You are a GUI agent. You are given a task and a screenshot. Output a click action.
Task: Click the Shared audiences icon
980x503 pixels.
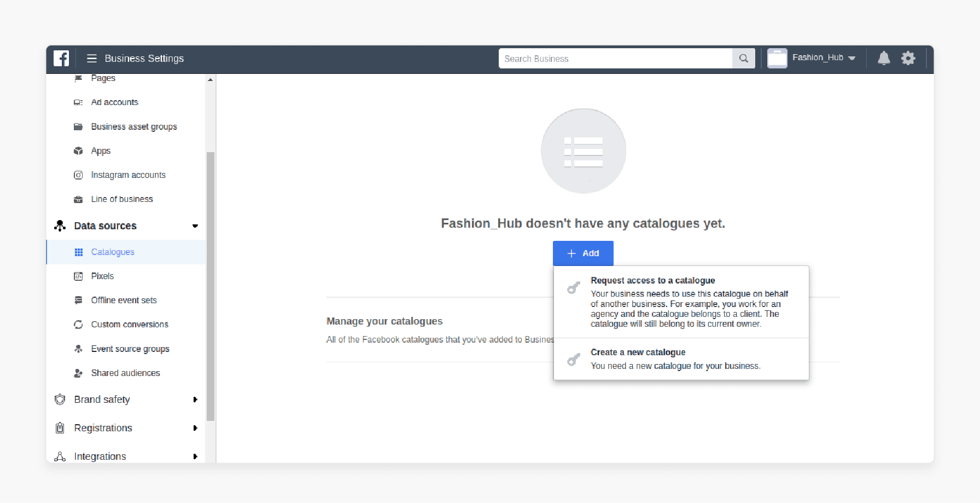[x=78, y=373]
